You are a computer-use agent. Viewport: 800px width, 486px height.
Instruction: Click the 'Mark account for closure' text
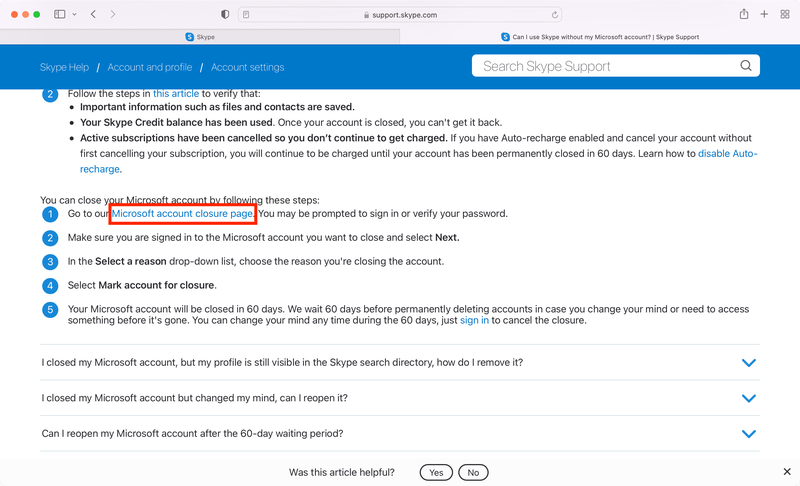click(x=156, y=285)
